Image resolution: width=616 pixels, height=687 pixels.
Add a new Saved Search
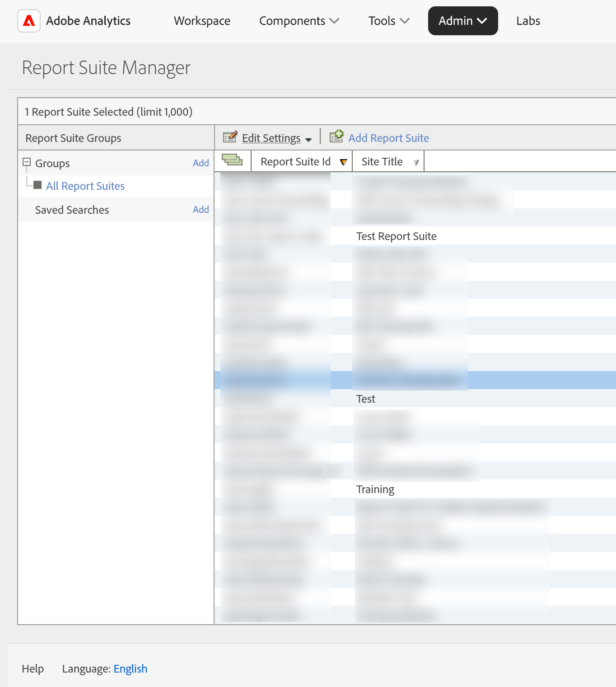pos(201,209)
